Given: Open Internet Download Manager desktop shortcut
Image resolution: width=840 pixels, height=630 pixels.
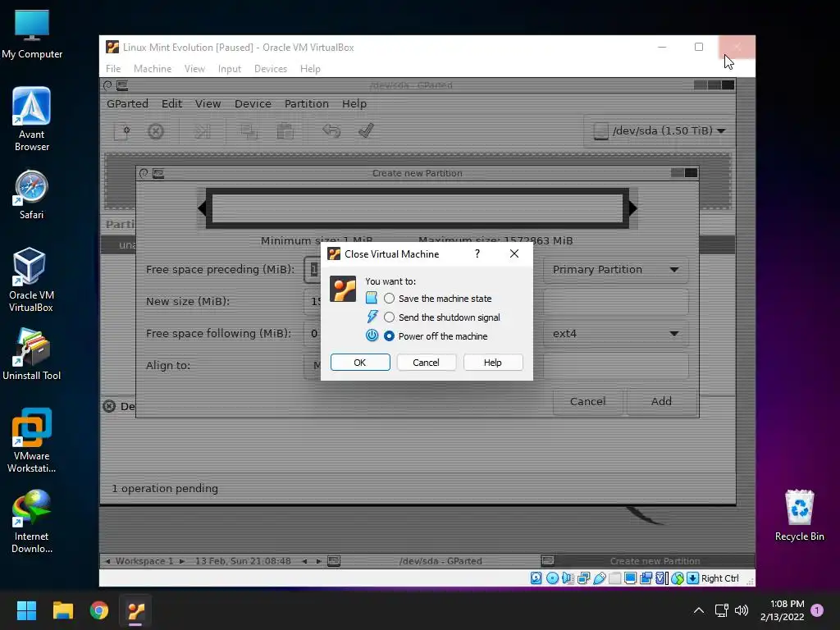Looking at the screenshot, I should pos(32,521).
